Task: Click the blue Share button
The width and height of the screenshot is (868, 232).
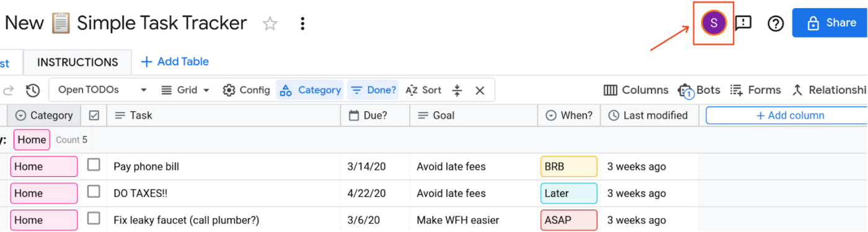Action: [830, 23]
